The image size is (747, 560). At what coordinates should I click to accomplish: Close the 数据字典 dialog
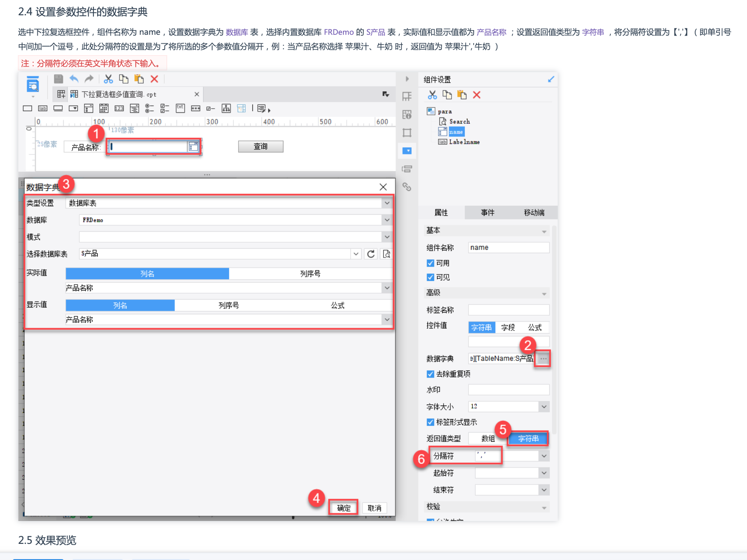[x=383, y=187]
